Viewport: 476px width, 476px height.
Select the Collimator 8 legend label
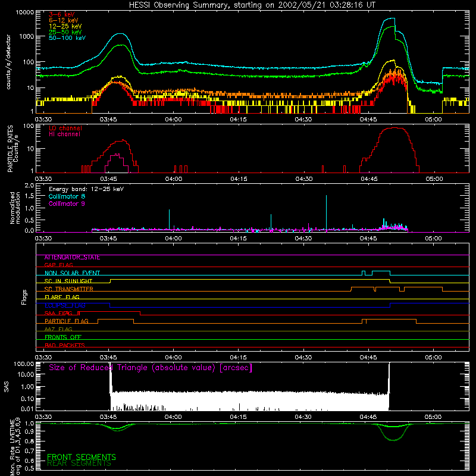(67, 197)
